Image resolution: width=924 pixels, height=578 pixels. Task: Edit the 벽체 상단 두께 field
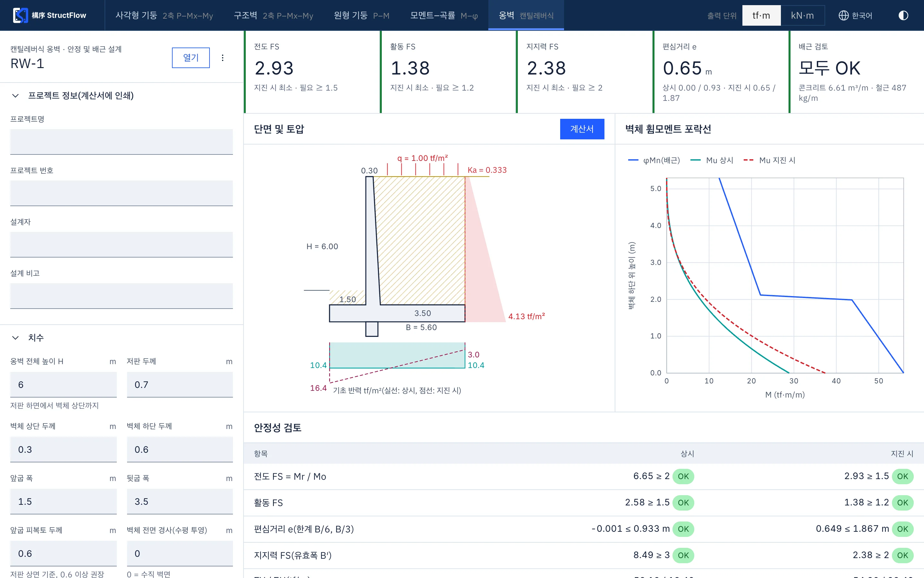tap(64, 450)
